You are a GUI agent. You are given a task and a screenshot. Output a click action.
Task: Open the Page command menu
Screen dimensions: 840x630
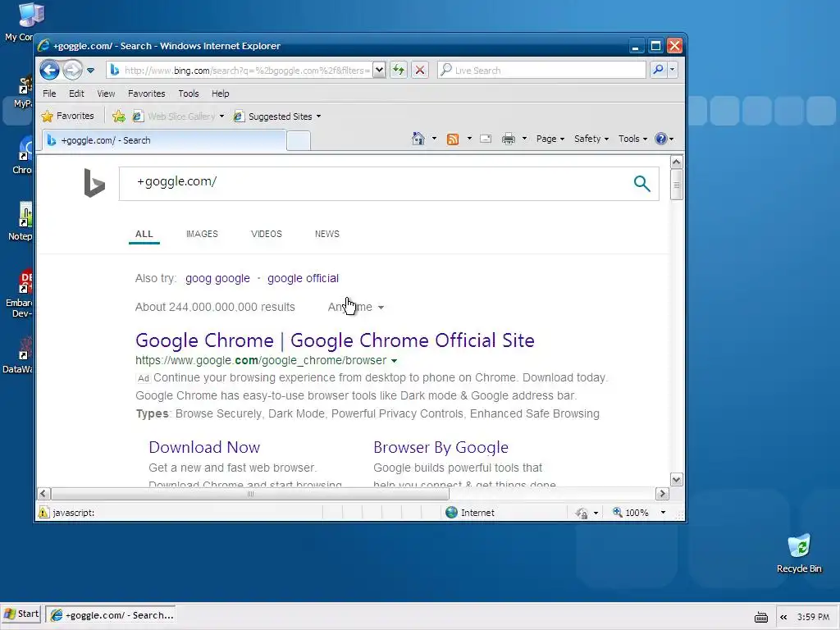click(550, 139)
